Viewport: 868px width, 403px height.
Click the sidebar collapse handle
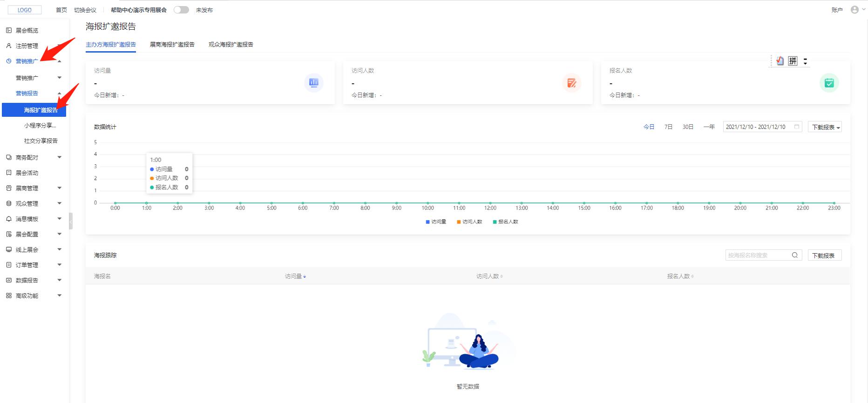[71, 222]
